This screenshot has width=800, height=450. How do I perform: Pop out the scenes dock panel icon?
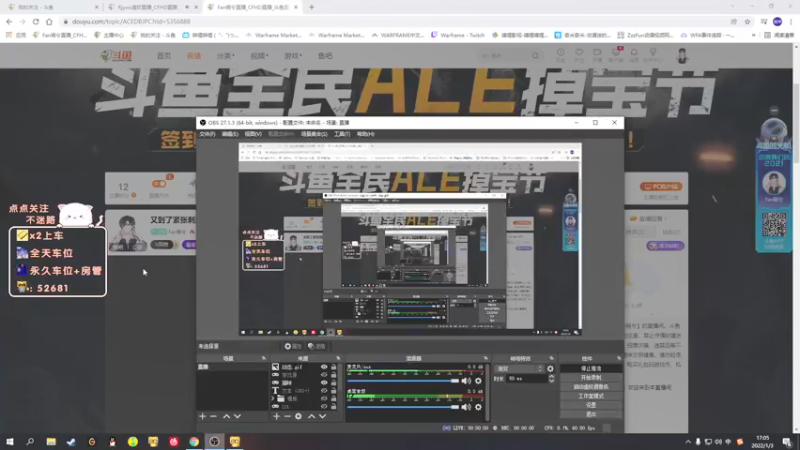(x=264, y=358)
